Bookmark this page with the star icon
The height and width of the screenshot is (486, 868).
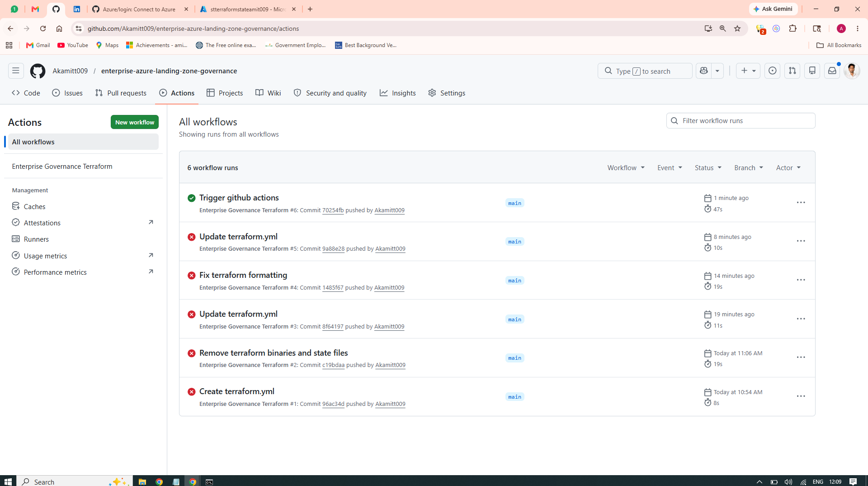point(737,29)
